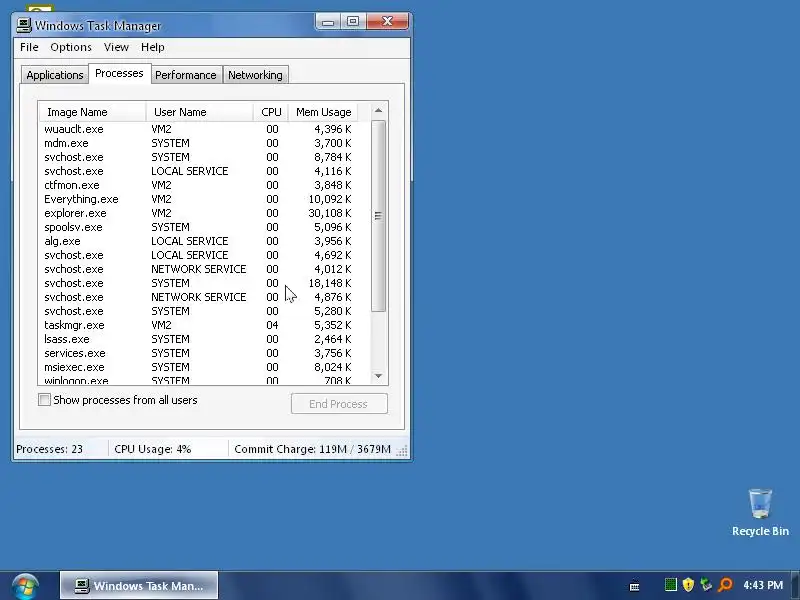Switch to the Performance tab
Screen dimensions: 800x600
point(186,75)
